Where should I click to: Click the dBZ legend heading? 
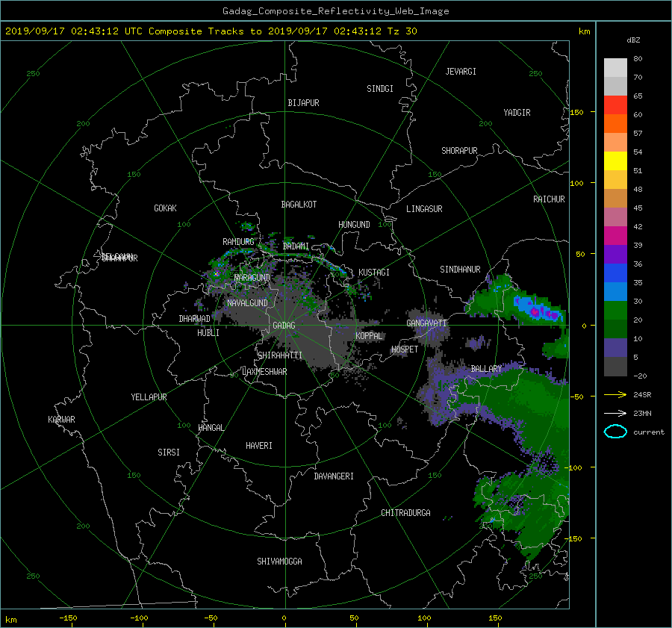tap(633, 40)
